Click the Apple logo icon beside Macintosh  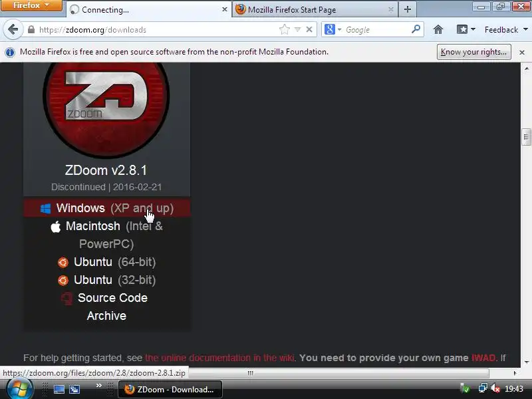coord(56,226)
